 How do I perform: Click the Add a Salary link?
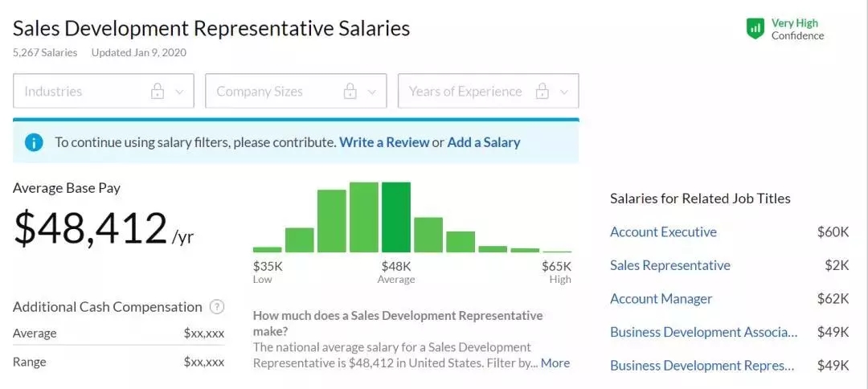[x=484, y=142]
